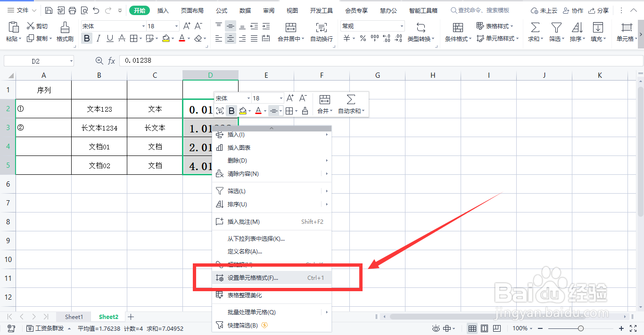The height and width of the screenshot is (335, 644).
Task: Switch to page layout view in status bar
Action: click(485, 328)
